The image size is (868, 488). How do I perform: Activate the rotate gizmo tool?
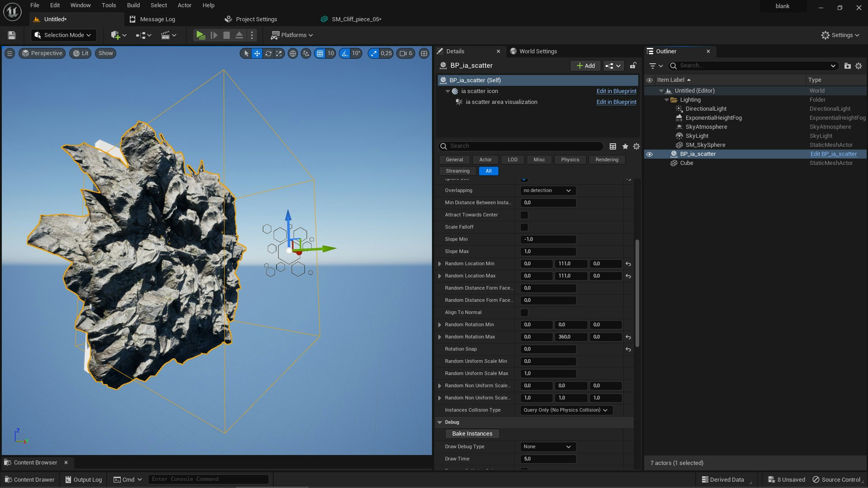coord(268,53)
